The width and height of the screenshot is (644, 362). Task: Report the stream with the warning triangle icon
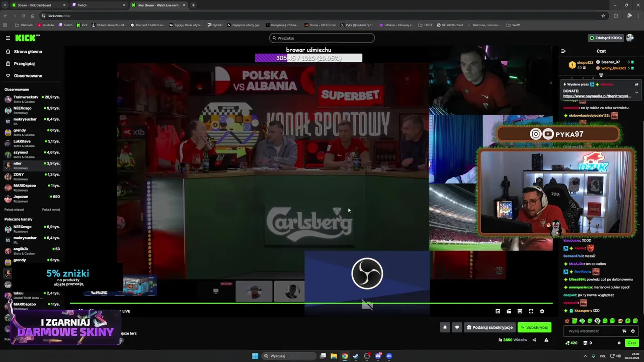(546, 340)
